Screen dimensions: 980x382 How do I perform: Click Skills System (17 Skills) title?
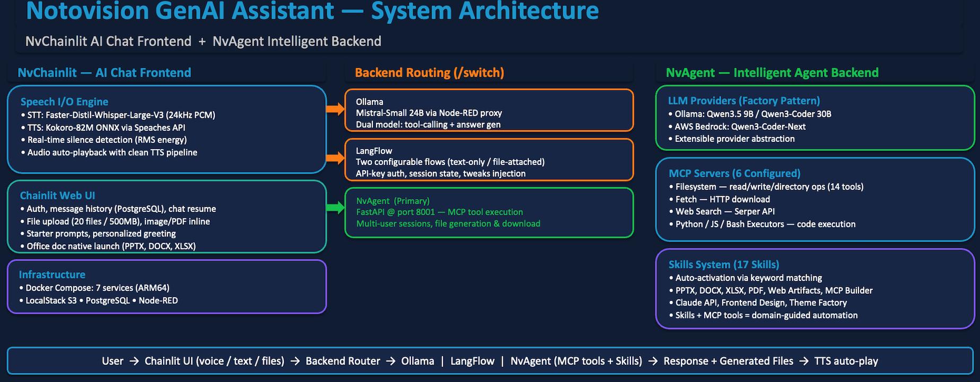pos(723,265)
